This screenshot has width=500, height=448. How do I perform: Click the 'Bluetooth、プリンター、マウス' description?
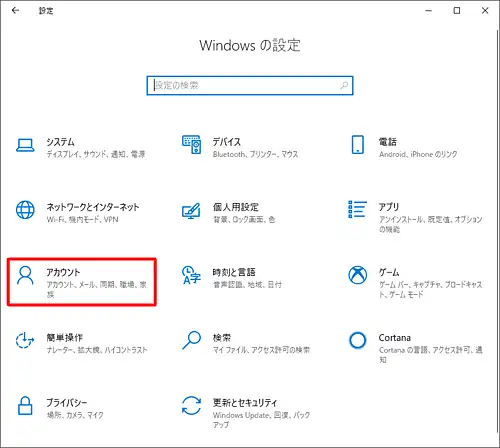pos(256,154)
